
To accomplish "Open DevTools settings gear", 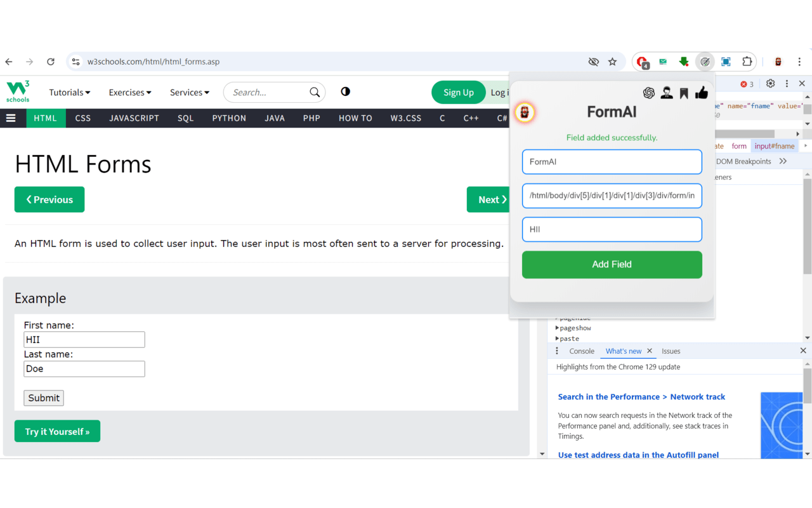I will point(770,84).
